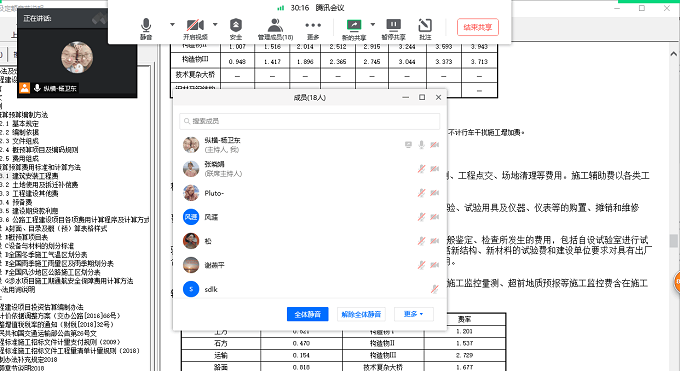680x371 pixels.
Task: Open the 更多 dropdown in members panel
Action: click(x=413, y=314)
